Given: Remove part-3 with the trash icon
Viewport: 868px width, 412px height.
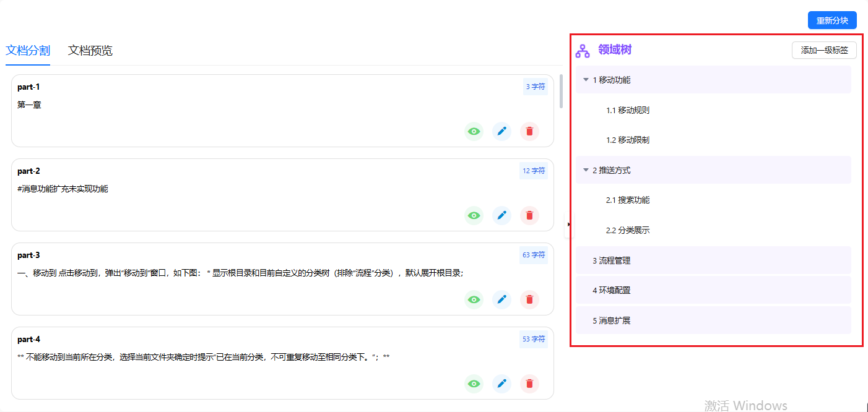Looking at the screenshot, I should (x=529, y=299).
